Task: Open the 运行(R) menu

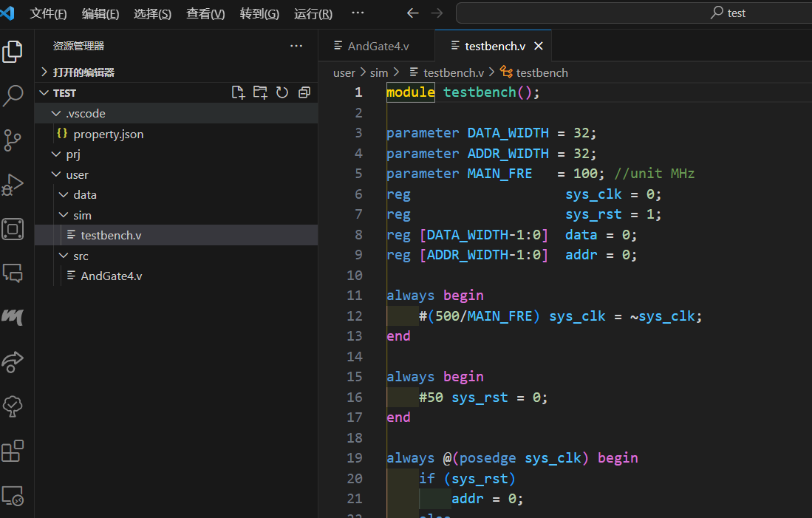Action: pos(313,13)
